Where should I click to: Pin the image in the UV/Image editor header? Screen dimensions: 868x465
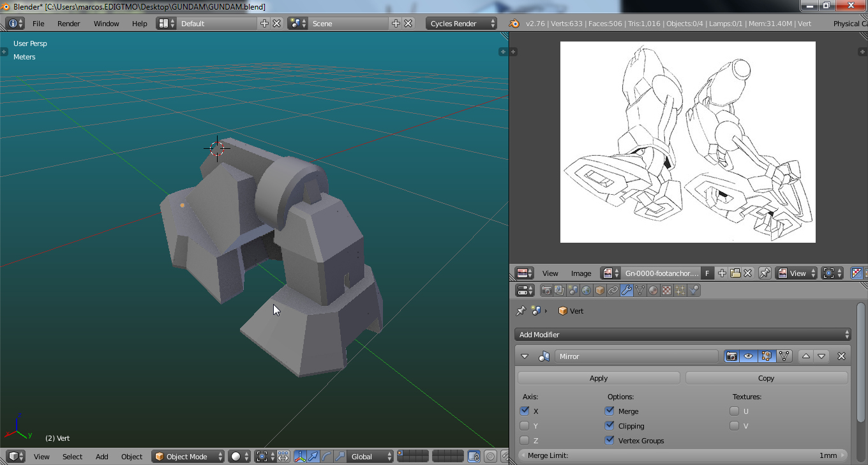[764, 273]
